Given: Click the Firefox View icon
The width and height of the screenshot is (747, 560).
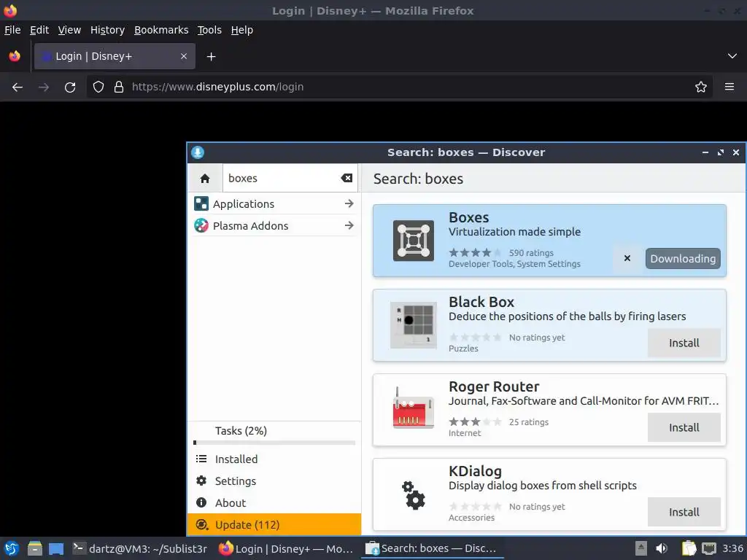Looking at the screenshot, I should [15, 56].
